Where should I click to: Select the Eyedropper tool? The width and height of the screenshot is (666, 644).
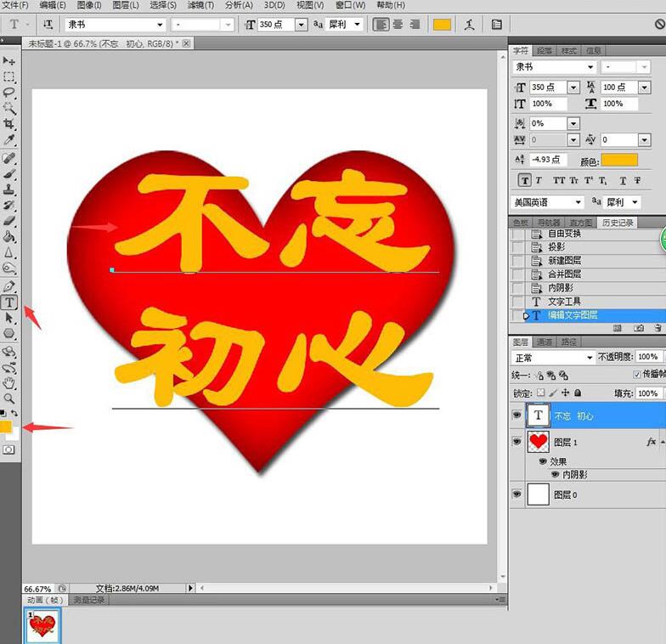8,139
